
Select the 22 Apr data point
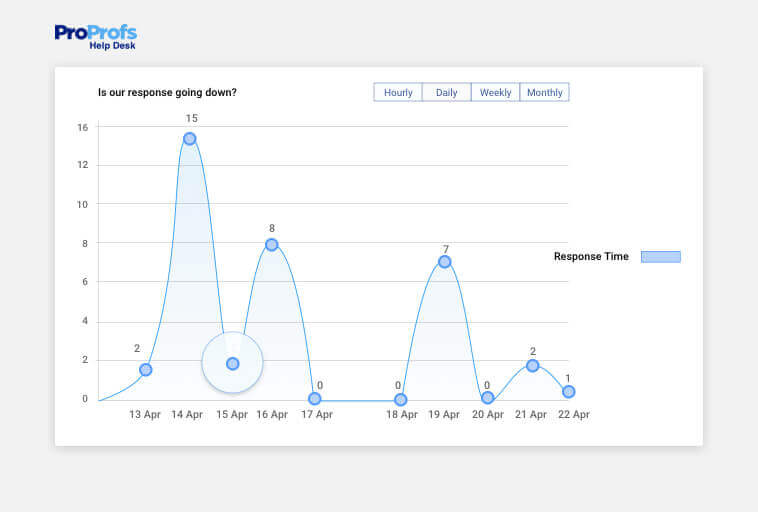click(568, 392)
